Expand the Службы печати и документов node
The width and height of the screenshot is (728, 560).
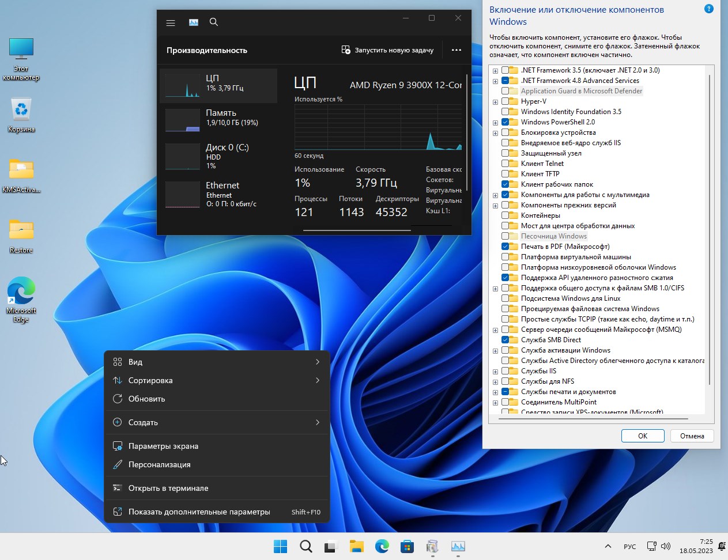pos(495,392)
